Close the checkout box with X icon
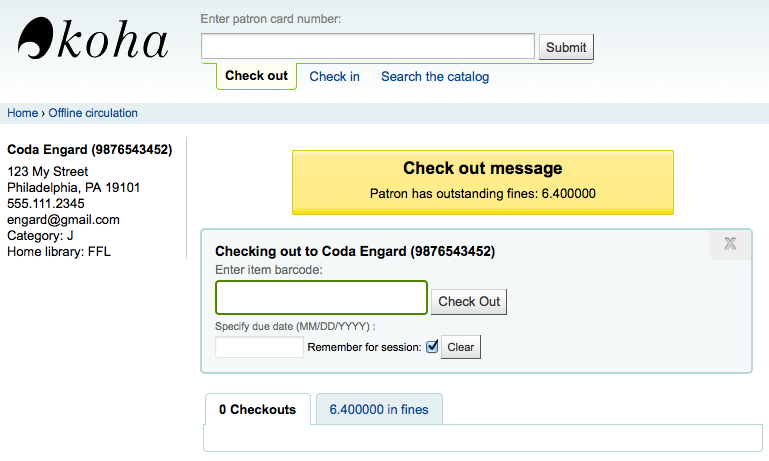The height and width of the screenshot is (461, 769). (x=730, y=243)
